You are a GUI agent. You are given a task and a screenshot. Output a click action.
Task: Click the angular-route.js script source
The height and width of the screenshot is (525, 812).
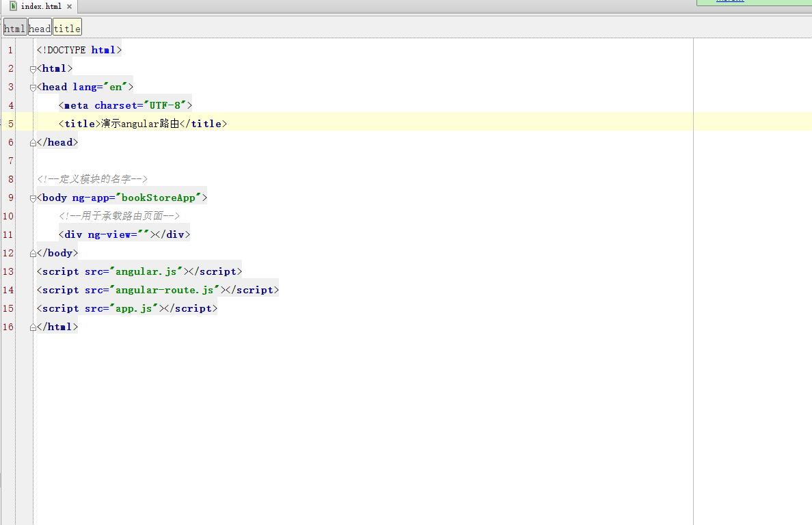click(165, 290)
